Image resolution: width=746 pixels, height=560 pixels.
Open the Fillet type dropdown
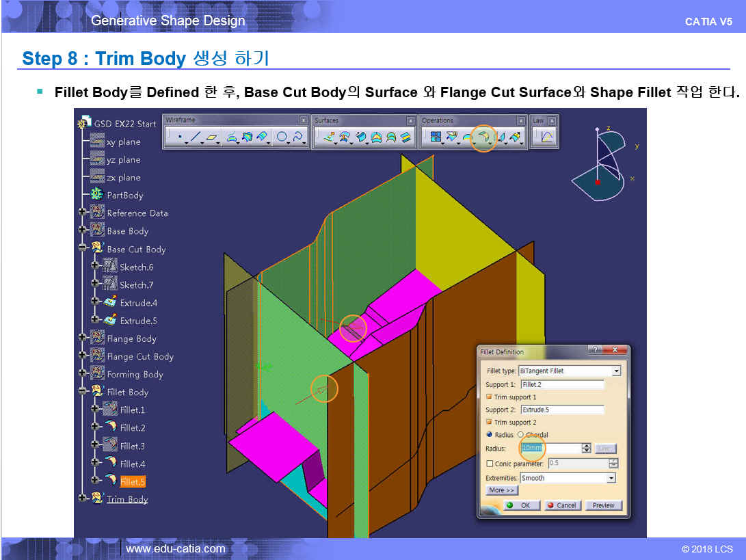click(x=617, y=371)
